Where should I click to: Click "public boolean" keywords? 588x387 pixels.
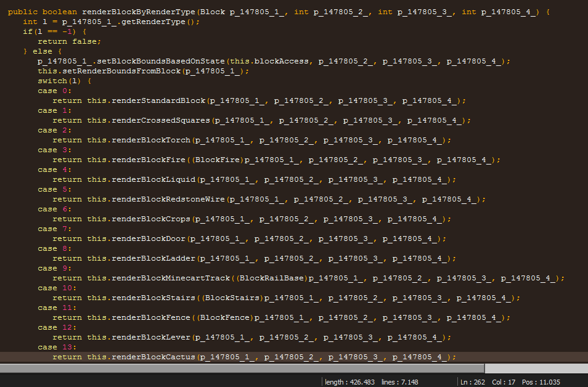[x=43, y=12]
